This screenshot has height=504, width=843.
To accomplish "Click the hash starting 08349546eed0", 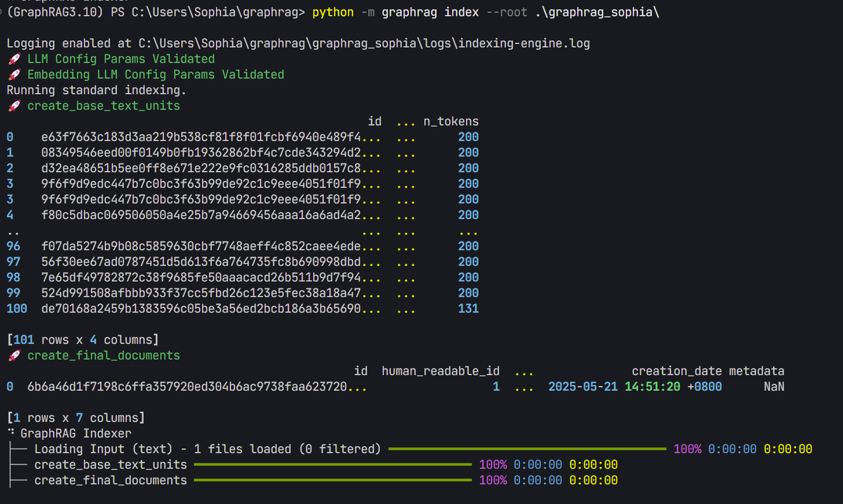I will pos(211,153).
